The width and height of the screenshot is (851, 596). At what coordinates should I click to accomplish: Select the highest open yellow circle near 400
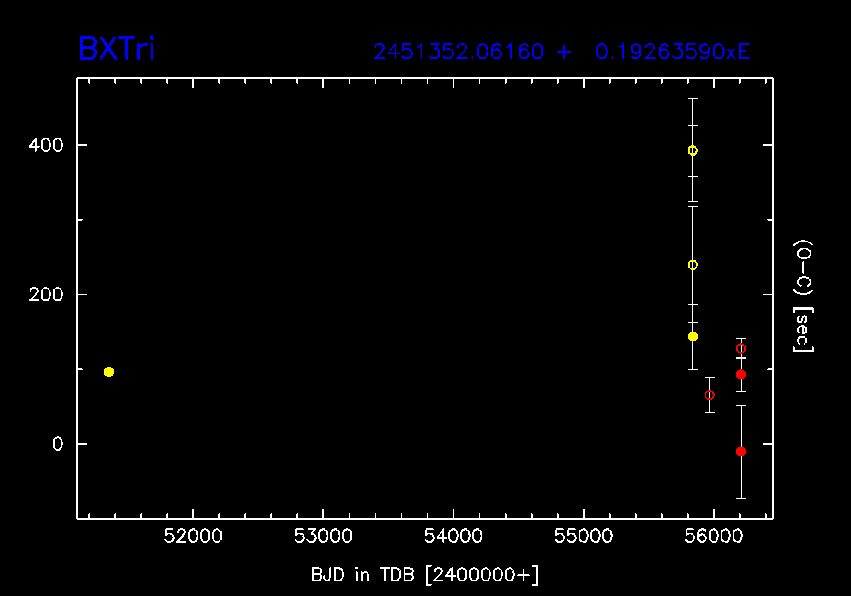point(692,151)
